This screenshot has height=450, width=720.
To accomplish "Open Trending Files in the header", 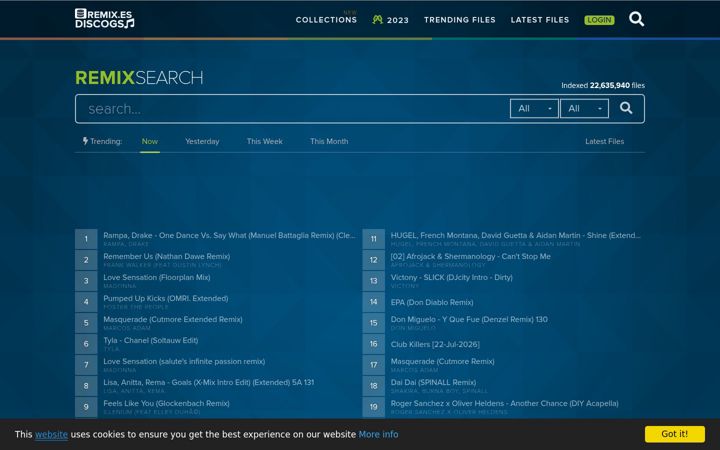I will coord(460,20).
